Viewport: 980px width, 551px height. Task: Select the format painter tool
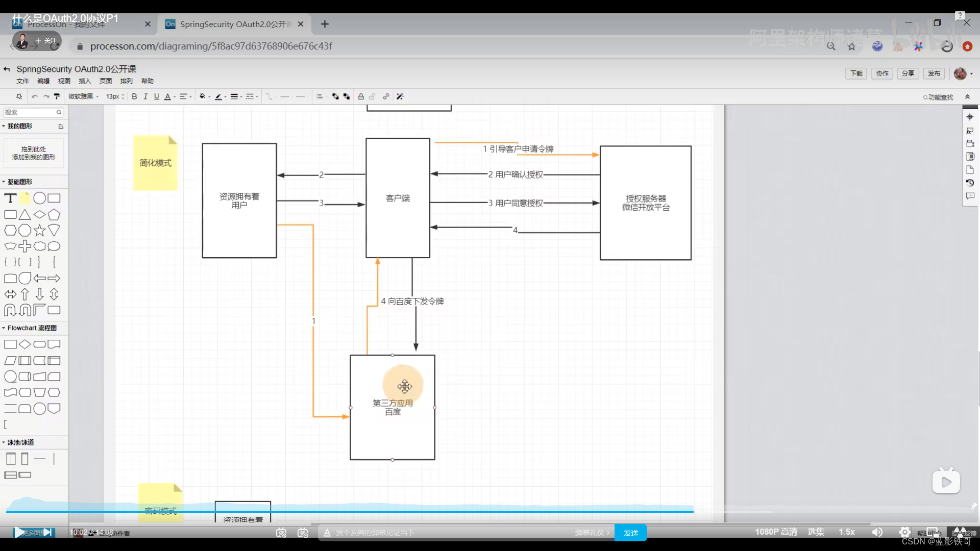click(57, 96)
